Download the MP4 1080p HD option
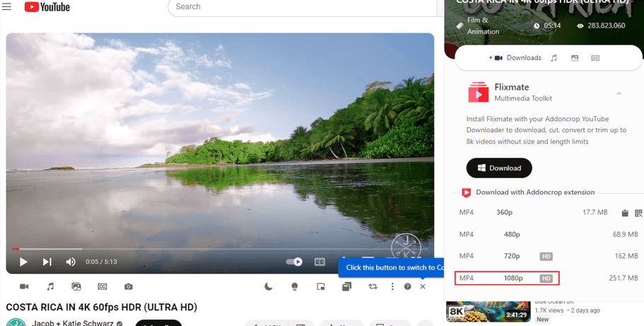644x326 pixels. pyautogui.click(x=506, y=279)
